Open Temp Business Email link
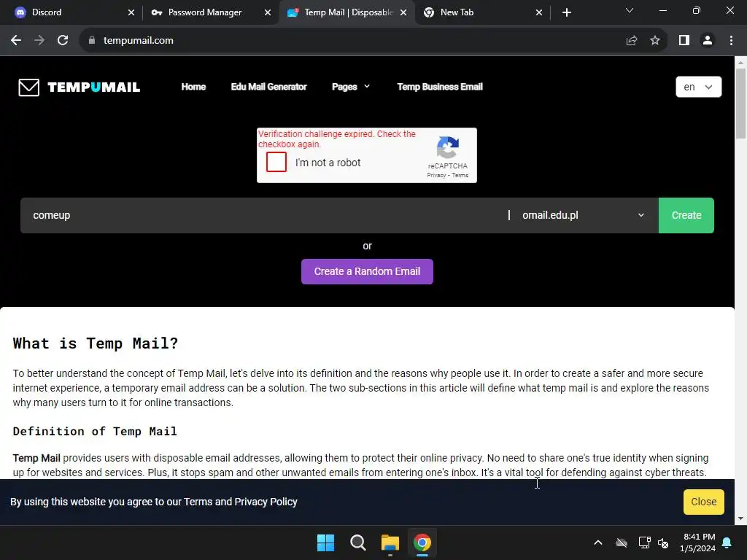 pos(440,87)
